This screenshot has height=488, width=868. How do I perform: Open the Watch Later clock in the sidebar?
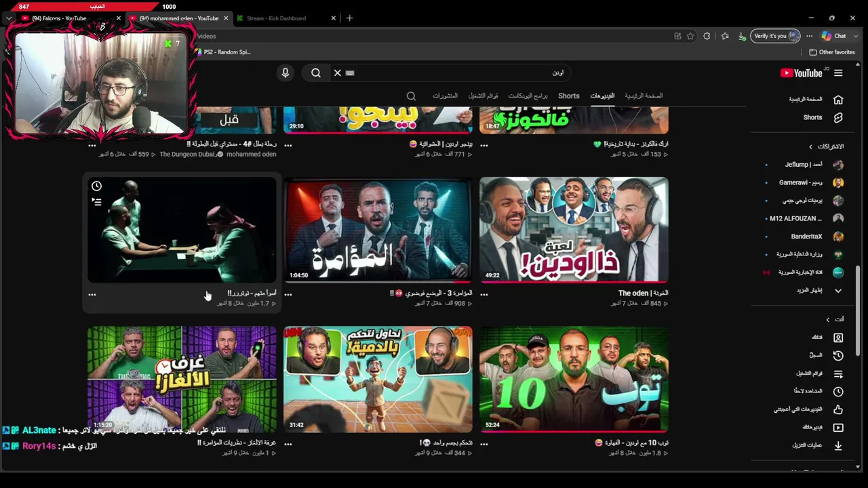(838, 391)
